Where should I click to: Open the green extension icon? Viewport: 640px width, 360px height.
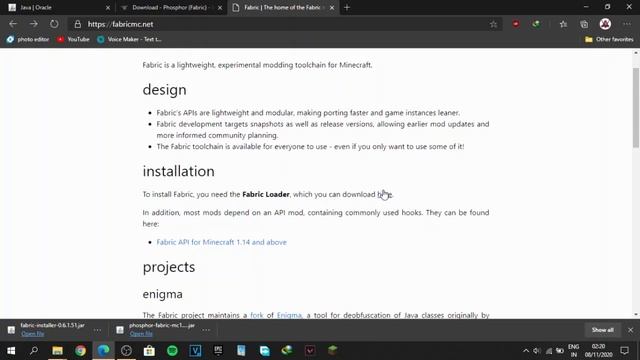[x=536, y=24]
